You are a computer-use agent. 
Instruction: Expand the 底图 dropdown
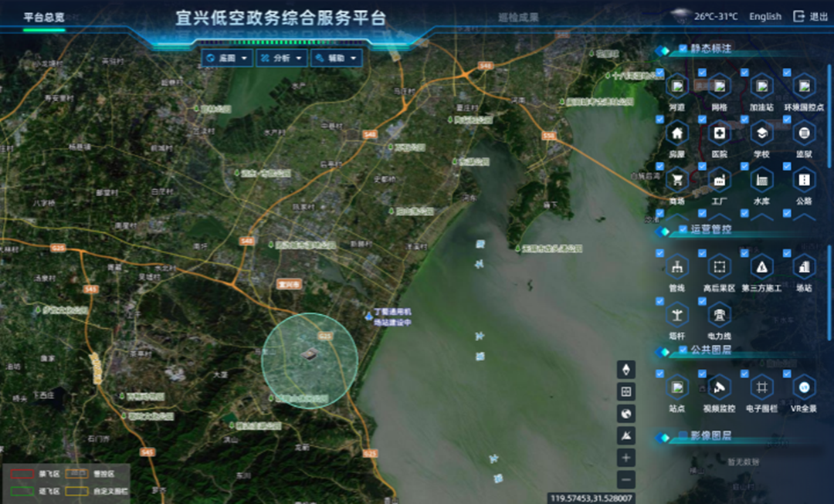tap(226, 58)
